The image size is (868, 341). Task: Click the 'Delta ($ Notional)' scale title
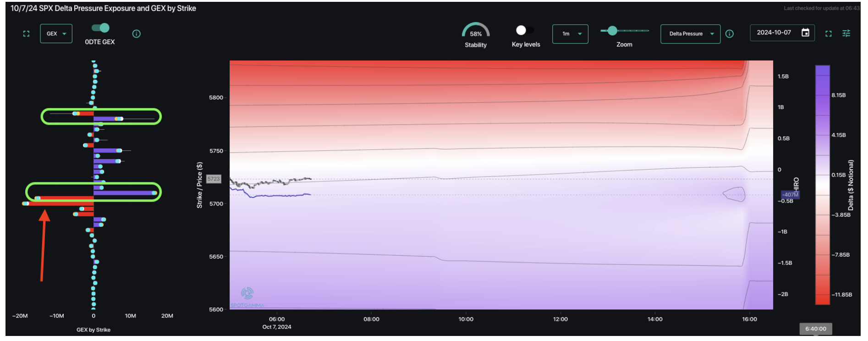point(851,185)
